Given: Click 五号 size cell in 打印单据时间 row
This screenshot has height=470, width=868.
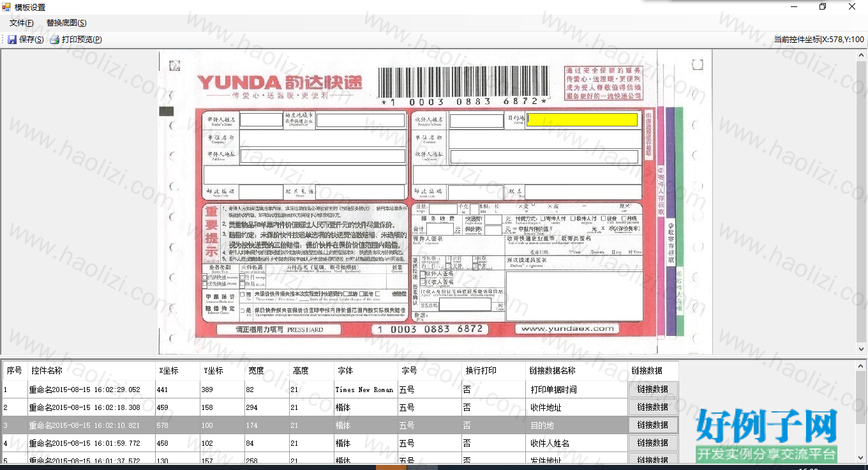Looking at the screenshot, I should tap(430, 390).
